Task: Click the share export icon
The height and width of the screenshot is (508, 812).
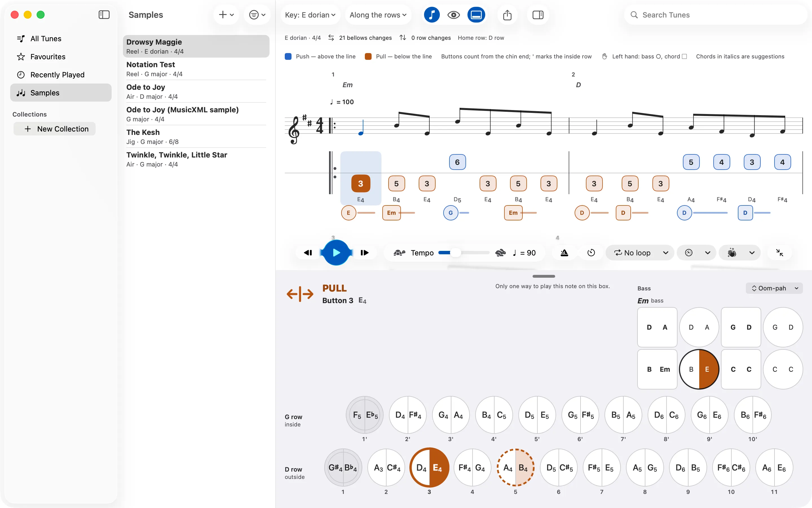Action: pyautogui.click(x=507, y=15)
